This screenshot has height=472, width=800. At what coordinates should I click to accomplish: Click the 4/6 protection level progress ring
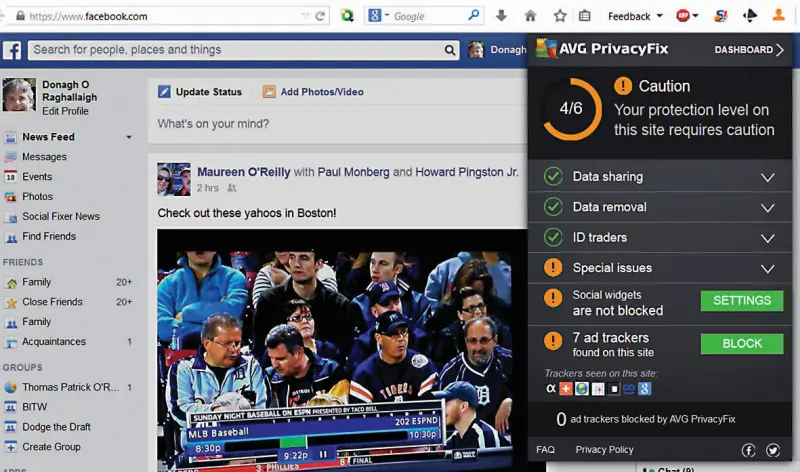pos(571,108)
